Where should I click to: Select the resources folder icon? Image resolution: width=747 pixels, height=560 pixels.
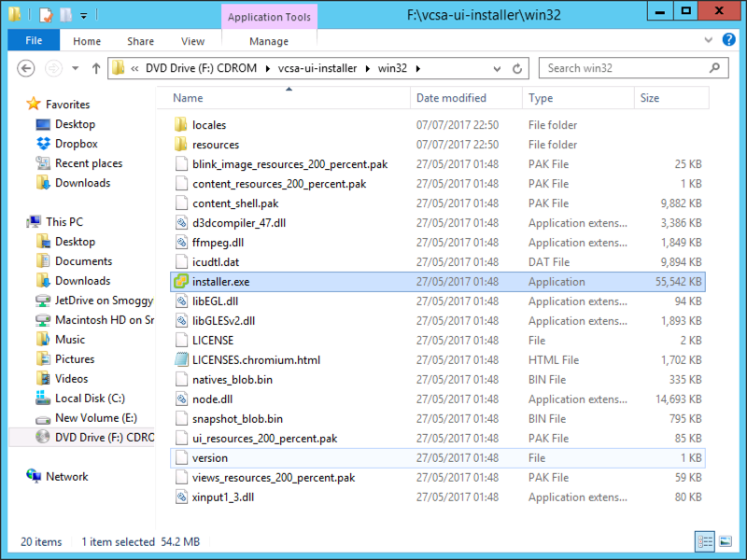pyautogui.click(x=181, y=145)
